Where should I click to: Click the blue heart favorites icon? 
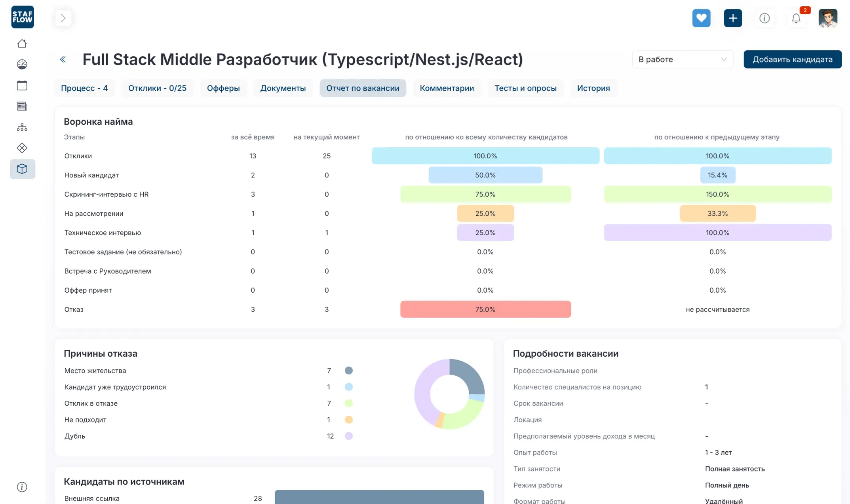(701, 18)
